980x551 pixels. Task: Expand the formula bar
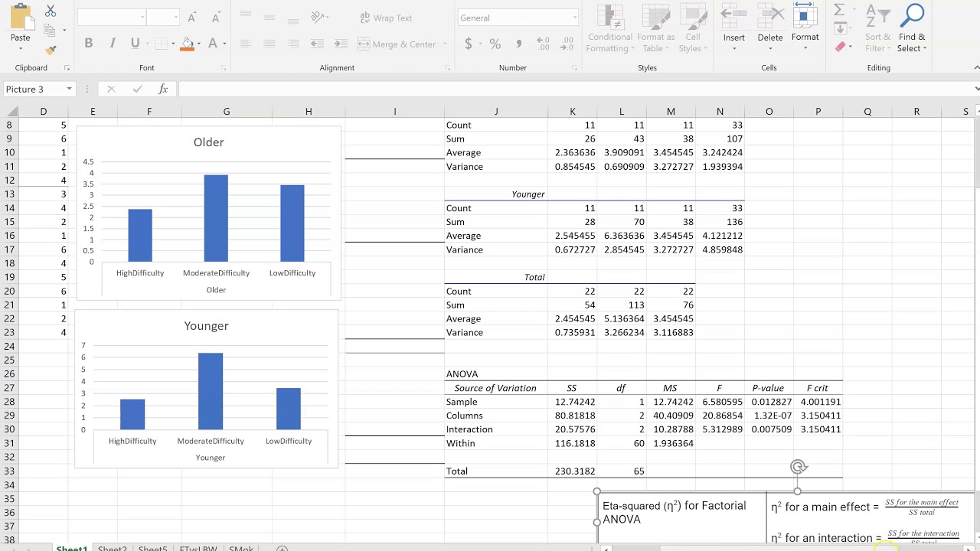point(976,89)
